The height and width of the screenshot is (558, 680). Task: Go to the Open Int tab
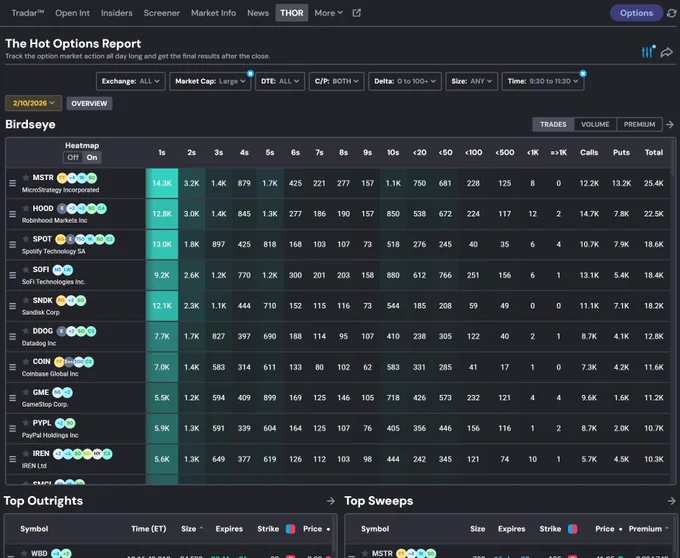(72, 13)
